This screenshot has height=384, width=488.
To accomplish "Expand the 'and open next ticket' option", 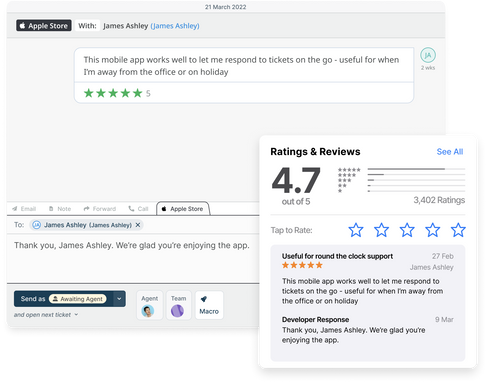I will [x=46, y=315].
